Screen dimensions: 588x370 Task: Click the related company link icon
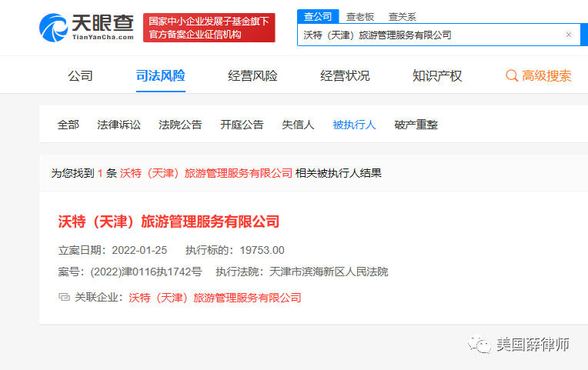64,297
